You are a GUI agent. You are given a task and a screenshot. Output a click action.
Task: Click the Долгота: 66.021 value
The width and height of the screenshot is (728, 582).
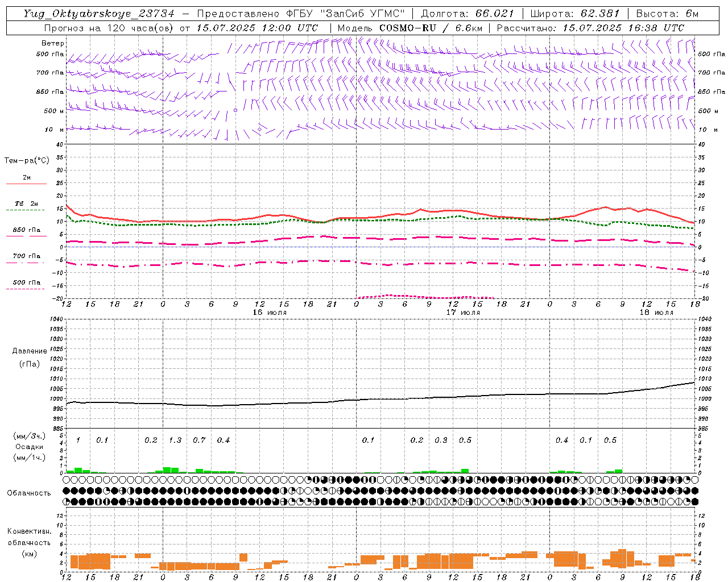468,14
